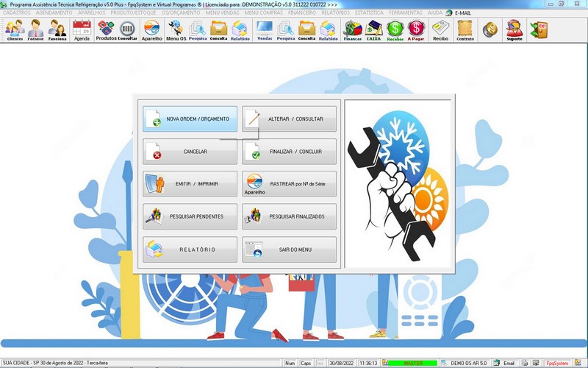Viewport: 588px width, 368px height.
Task: Open the ESTATISTICA menu
Action: [370, 13]
